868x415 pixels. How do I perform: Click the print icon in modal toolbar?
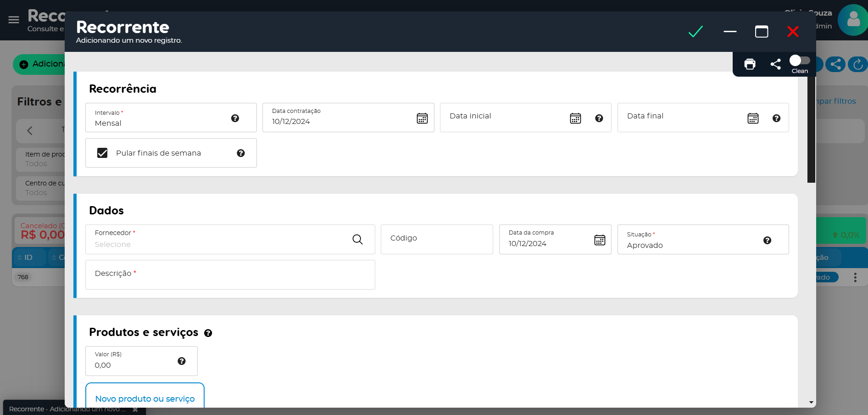pyautogui.click(x=750, y=64)
